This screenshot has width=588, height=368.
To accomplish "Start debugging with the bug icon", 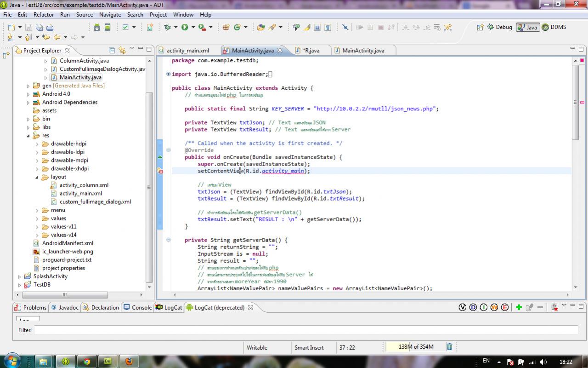I will (x=168, y=27).
